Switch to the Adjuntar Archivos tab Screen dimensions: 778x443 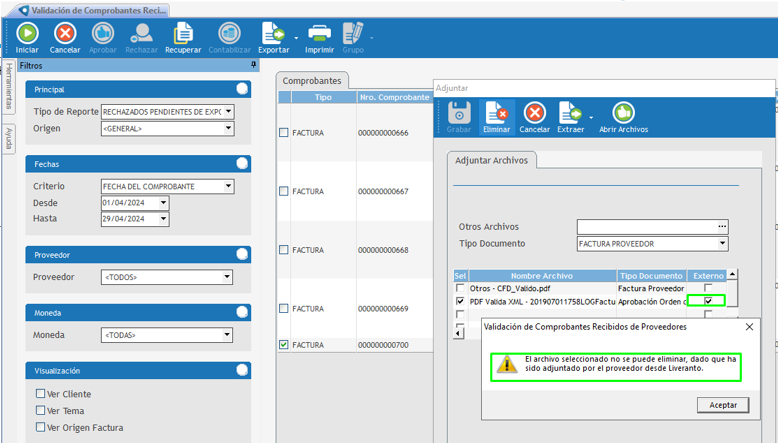coord(491,160)
